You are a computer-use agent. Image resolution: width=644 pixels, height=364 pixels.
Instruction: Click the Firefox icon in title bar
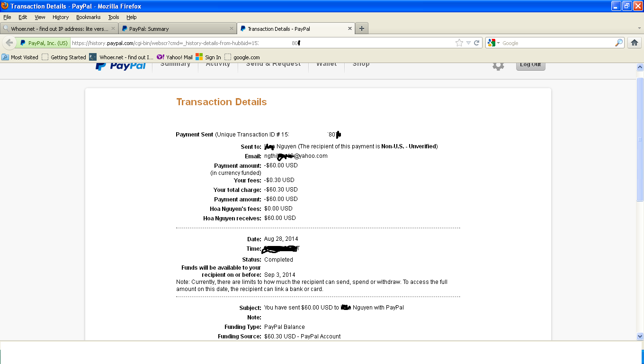pyautogui.click(x=5, y=6)
